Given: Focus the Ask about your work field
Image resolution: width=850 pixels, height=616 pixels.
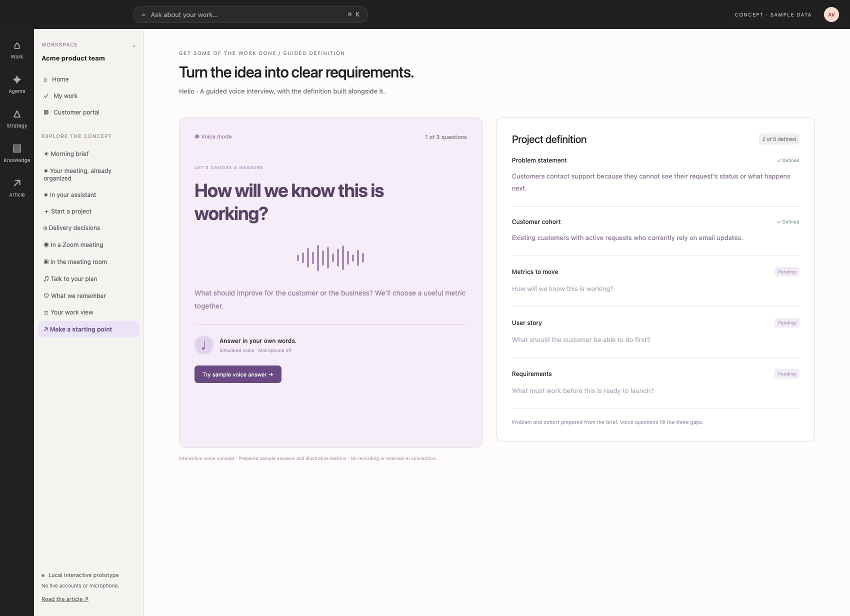Looking at the screenshot, I should (250, 14).
